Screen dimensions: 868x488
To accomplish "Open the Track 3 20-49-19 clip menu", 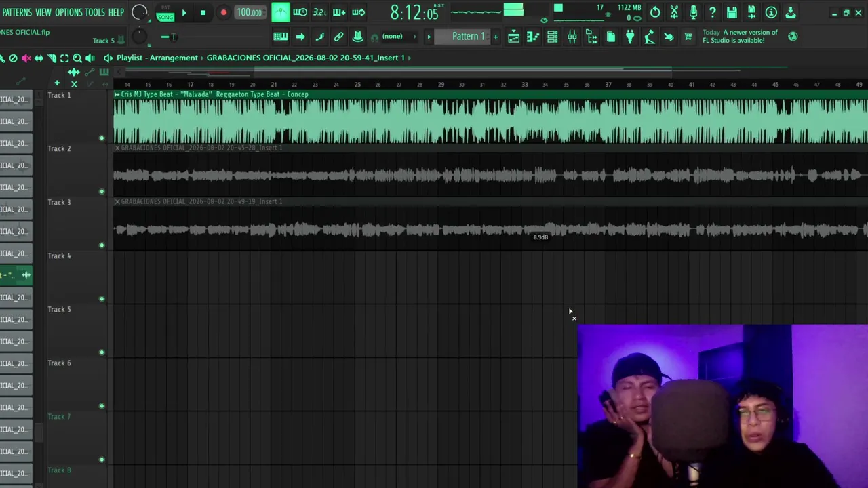I will click(117, 201).
